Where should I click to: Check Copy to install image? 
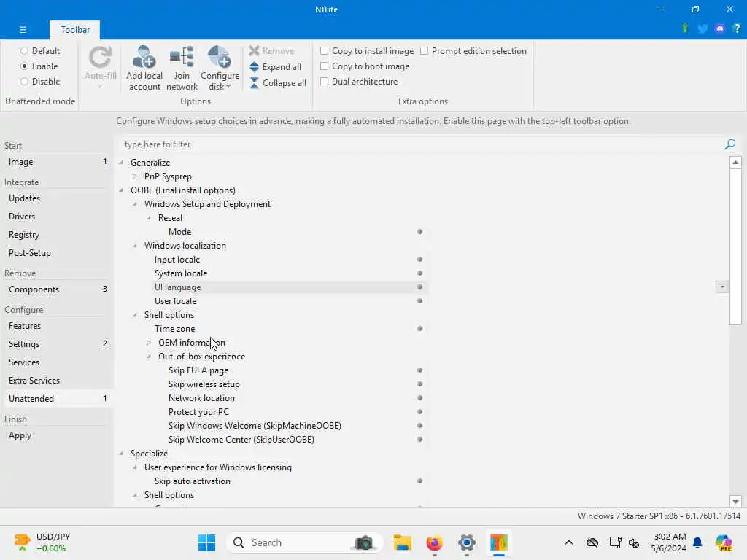[x=324, y=51]
